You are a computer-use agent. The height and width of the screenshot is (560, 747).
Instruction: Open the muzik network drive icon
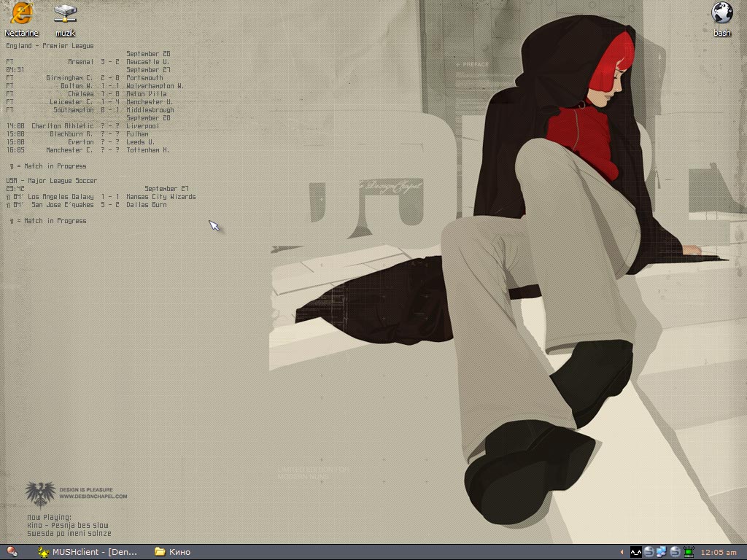click(x=65, y=13)
